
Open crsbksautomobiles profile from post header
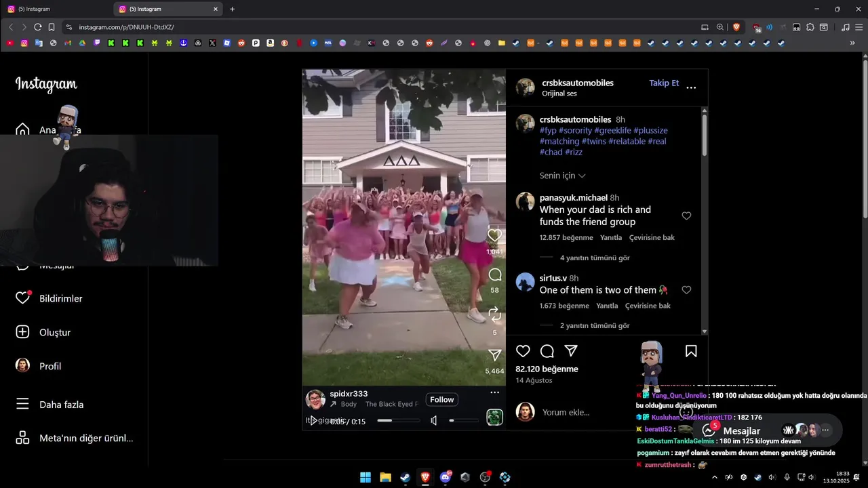pyautogui.click(x=578, y=83)
